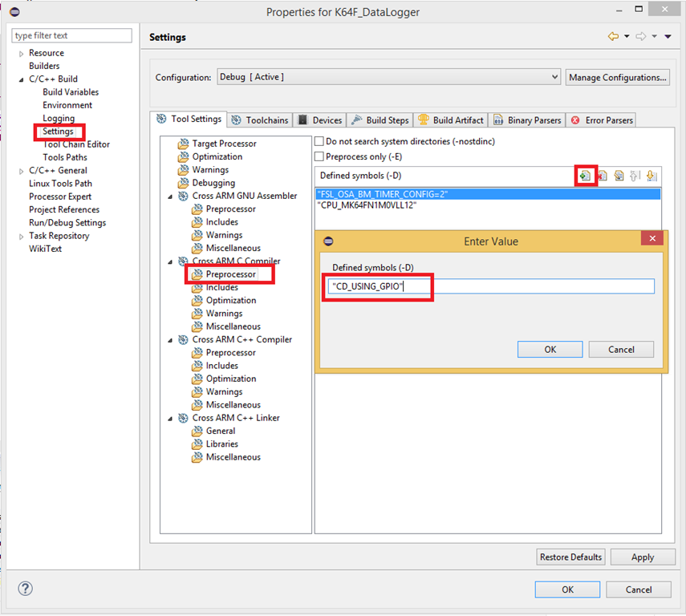Click the Defined symbols value text field
The width and height of the screenshot is (686, 616).
(x=490, y=286)
